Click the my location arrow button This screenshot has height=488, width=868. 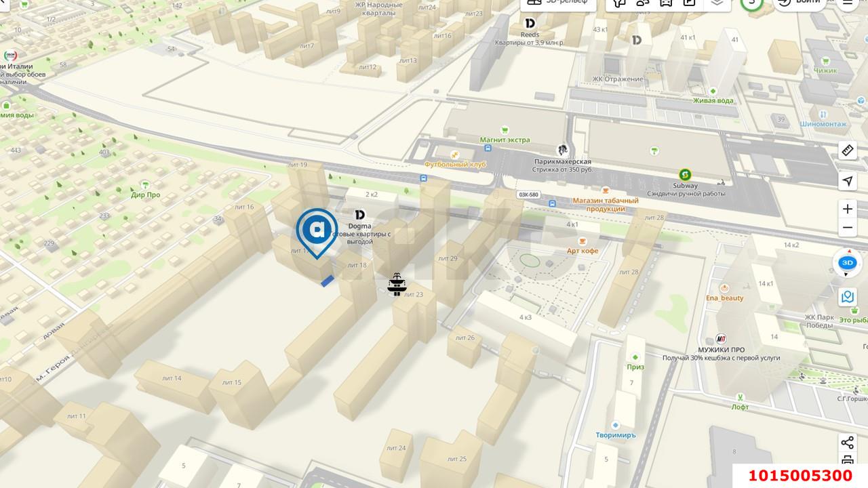[848, 181]
